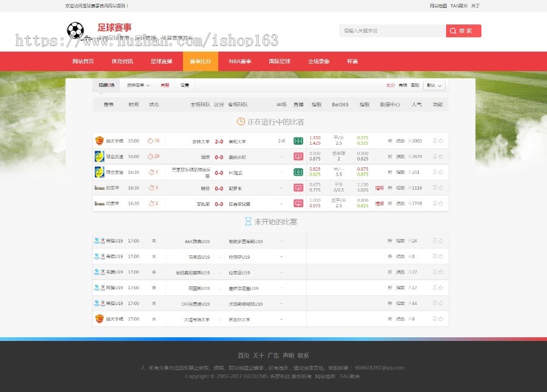
Task: Open 体育资讯 in the navigation bar
Action: [x=122, y=61]
